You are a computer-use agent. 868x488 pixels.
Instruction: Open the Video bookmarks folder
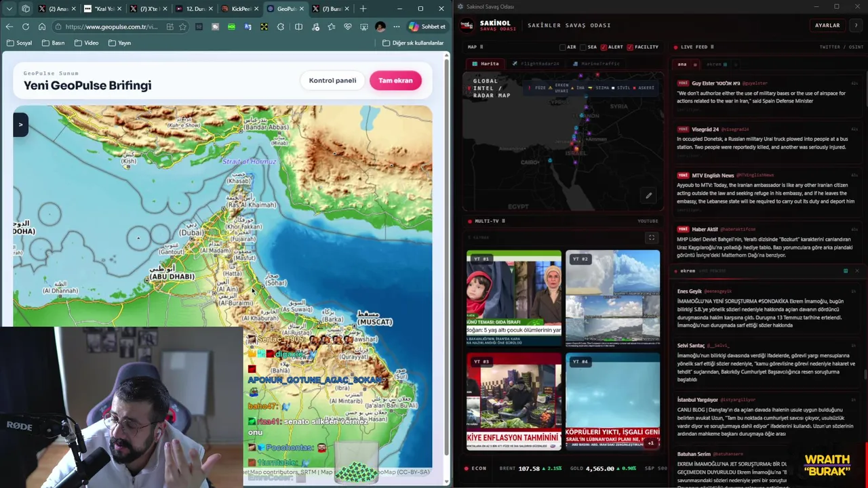(x=86, y=43)
